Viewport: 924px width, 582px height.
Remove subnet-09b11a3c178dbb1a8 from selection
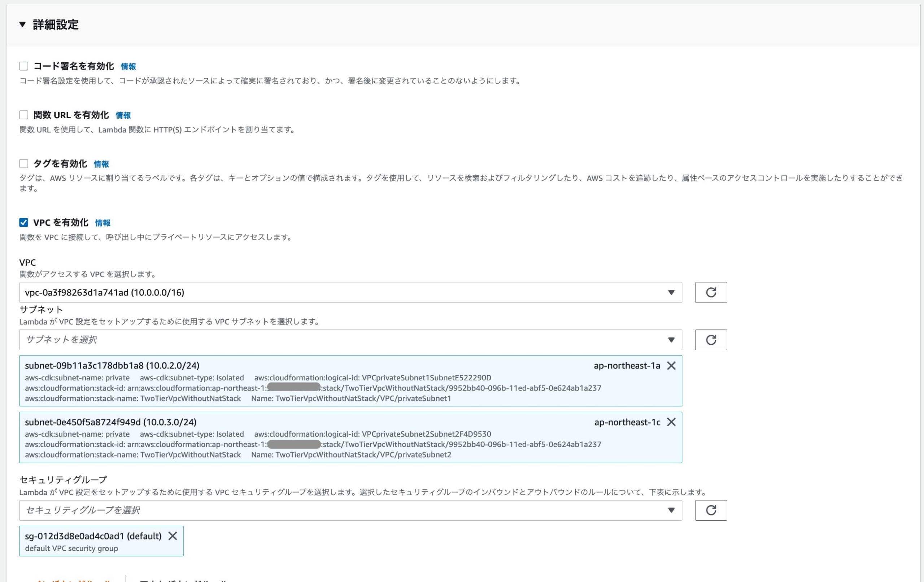tap(672, 366)
